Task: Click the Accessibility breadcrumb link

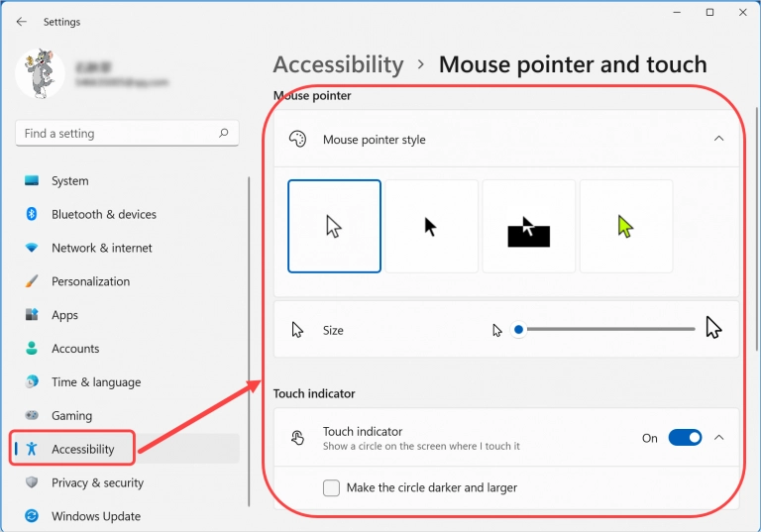Action: point(338,64)
